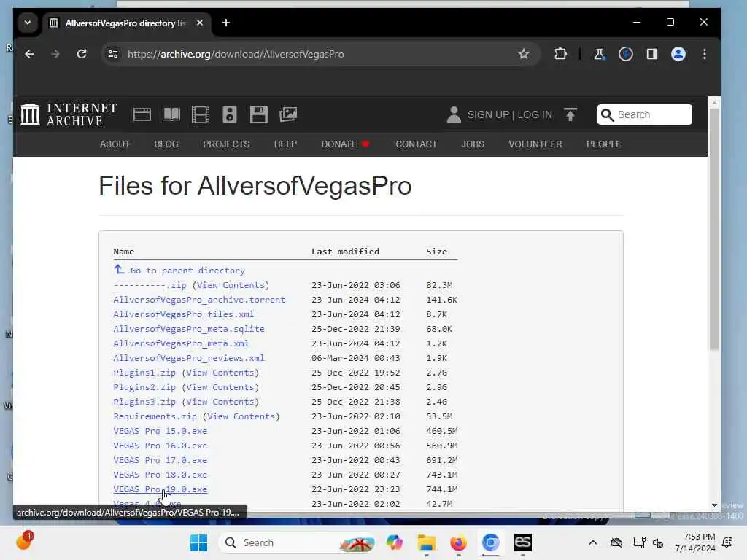This screenshot has width=747, height=560.
Task: Open Chrome Labs flask icon
Action: click(x=599, y=54)
